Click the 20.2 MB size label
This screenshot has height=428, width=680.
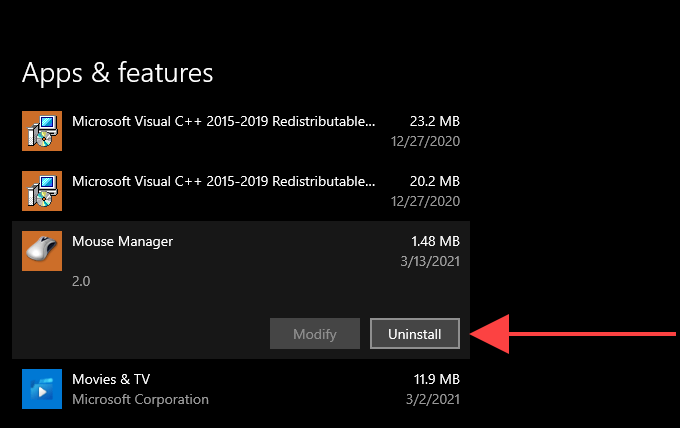pyautogui.click(x=435, y=182)
